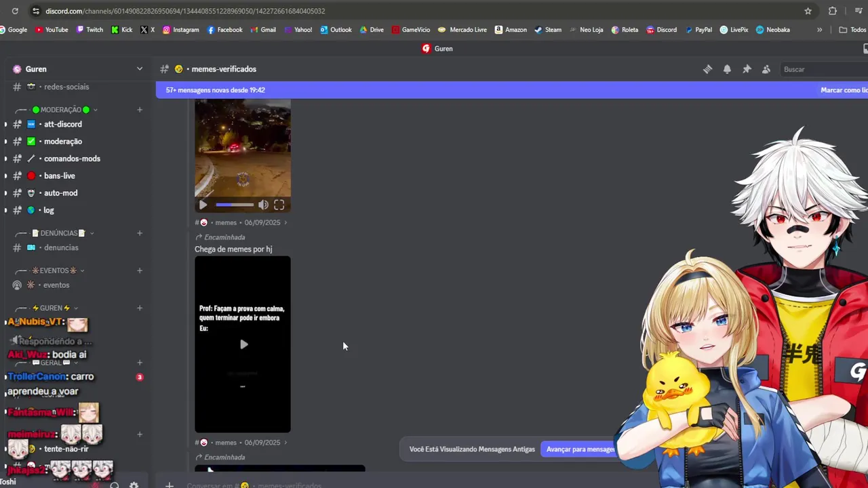The width and height of the screenshot is (868, 488).
Task: Add channel to MODERAÇÃO category plus icon
Action: [x=140, y=110]
